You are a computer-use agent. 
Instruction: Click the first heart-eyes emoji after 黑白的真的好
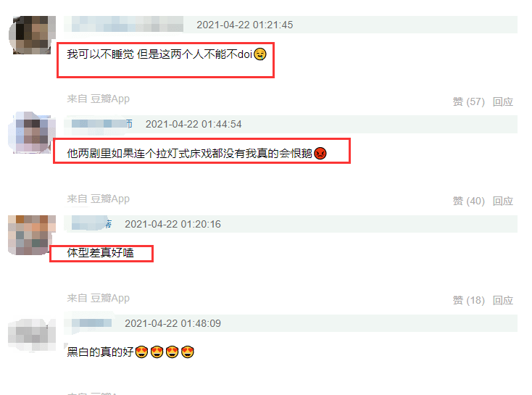click(141, 352)
